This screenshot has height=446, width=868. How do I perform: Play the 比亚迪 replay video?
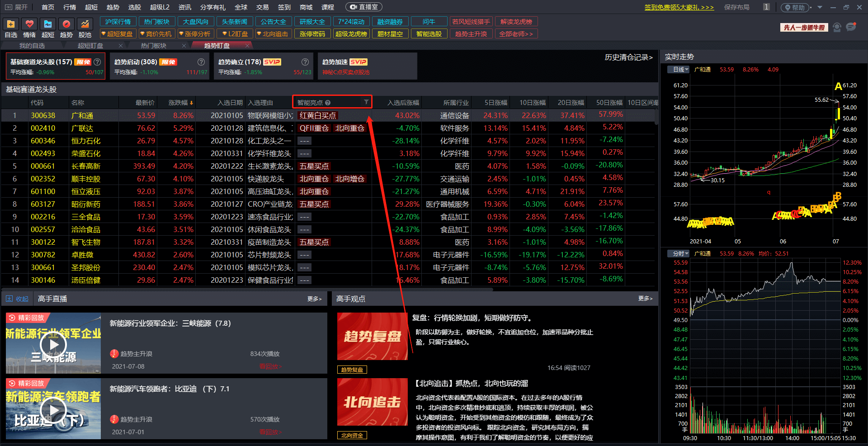click(x=53, y=410)
